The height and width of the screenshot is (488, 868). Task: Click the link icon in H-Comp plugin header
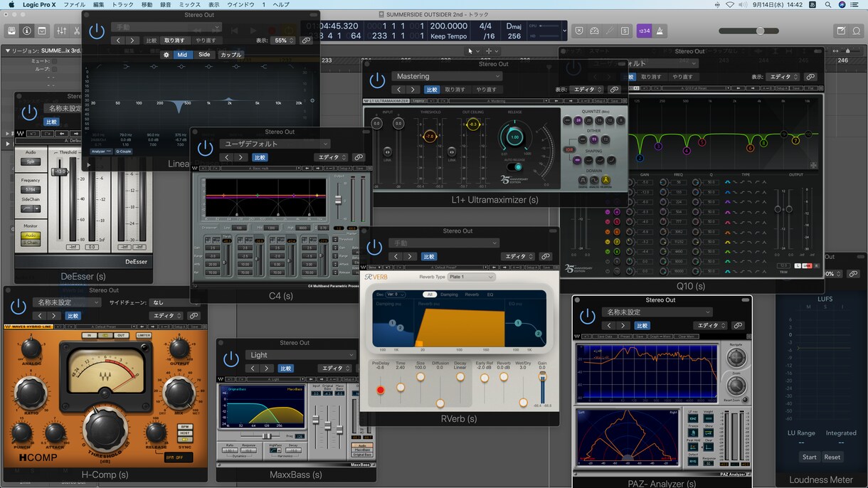[194, 316]
